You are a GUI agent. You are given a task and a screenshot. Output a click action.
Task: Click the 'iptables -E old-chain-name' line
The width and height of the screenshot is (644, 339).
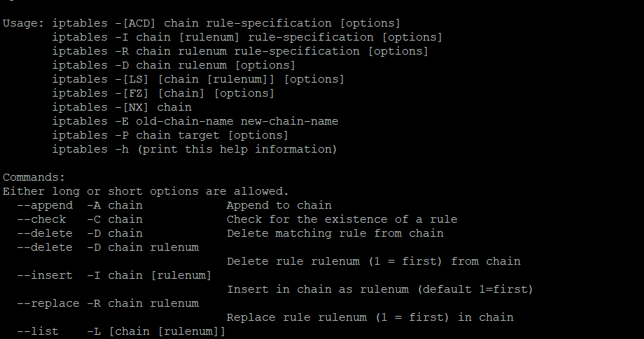click(195, 122)
